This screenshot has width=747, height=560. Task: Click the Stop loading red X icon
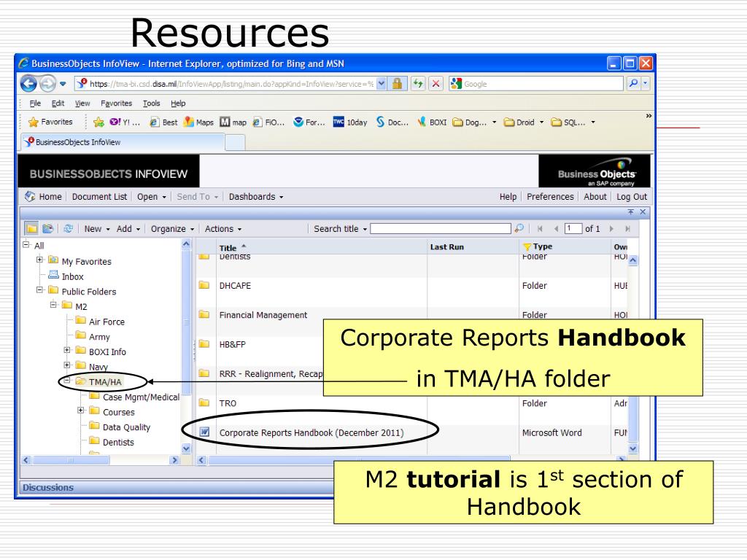436,84
